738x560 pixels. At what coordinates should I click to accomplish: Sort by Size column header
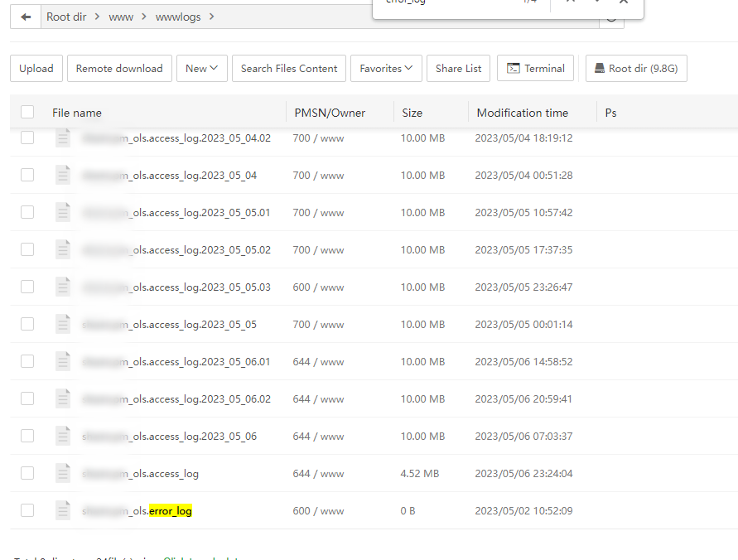pos(412,113)
